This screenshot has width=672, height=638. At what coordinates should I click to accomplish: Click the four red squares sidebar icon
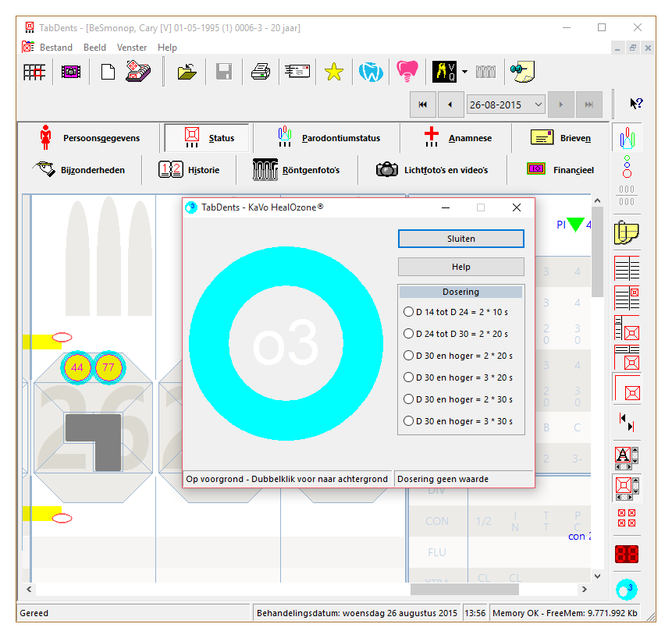tap(627, 518)
